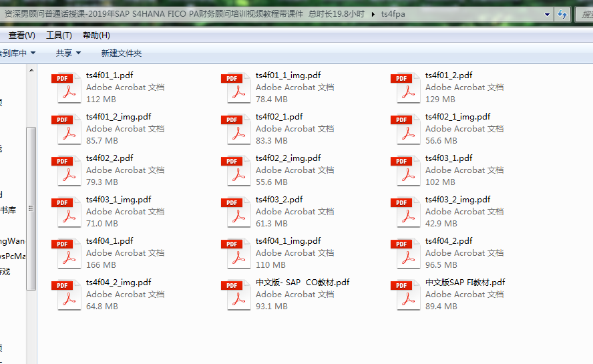Click the 新建文件夹 button
The height and width of the screenshot is (364, 593).
[x=121, y=53]
